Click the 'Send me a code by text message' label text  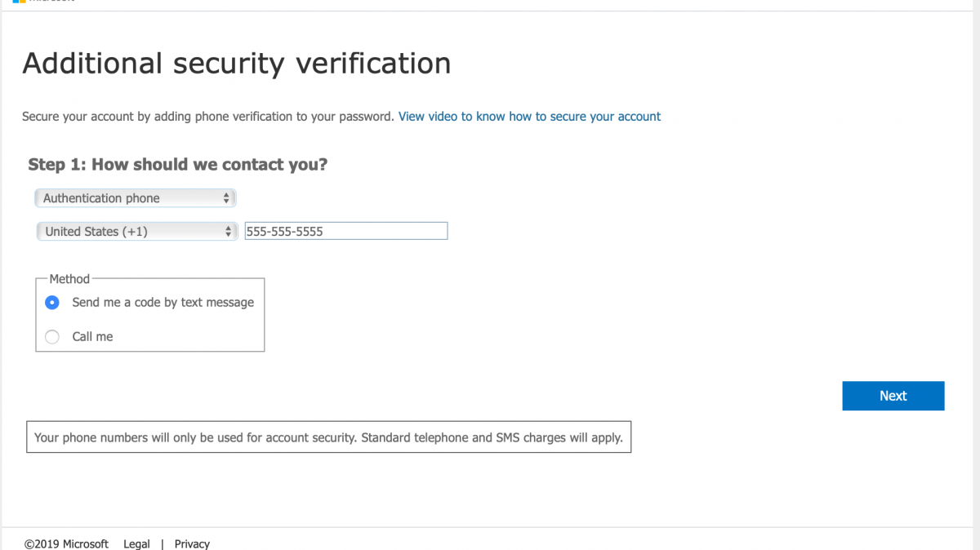163,303
